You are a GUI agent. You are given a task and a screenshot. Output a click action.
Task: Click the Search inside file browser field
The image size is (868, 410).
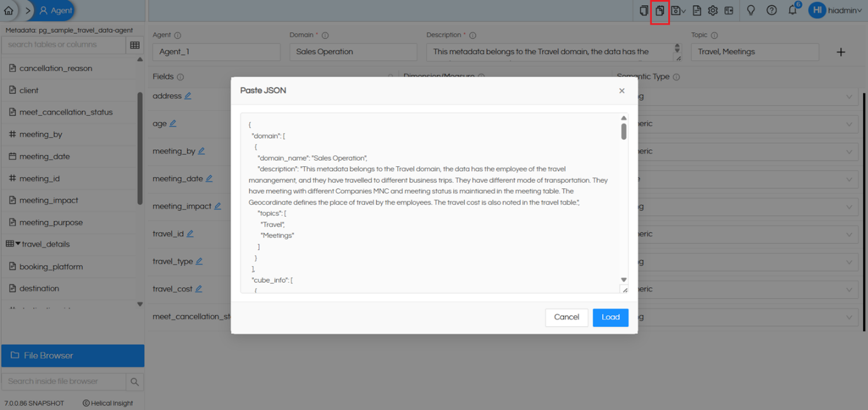click(64, 382)
